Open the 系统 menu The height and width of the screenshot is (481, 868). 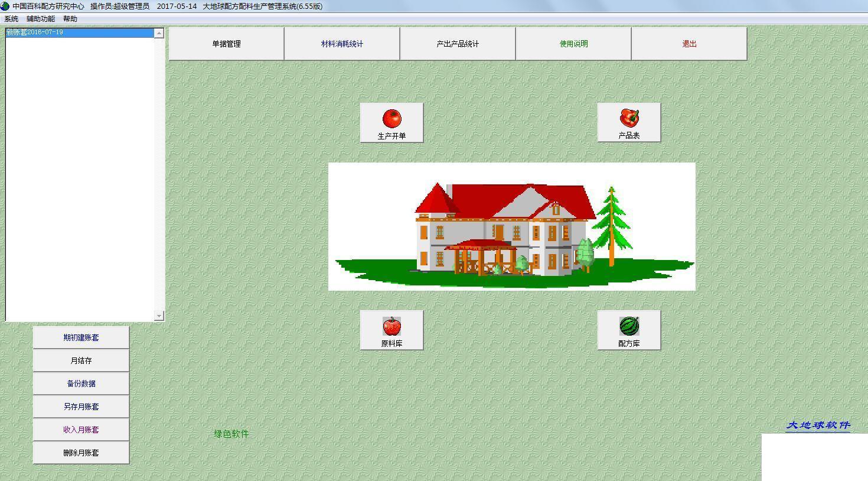(11, 19)
